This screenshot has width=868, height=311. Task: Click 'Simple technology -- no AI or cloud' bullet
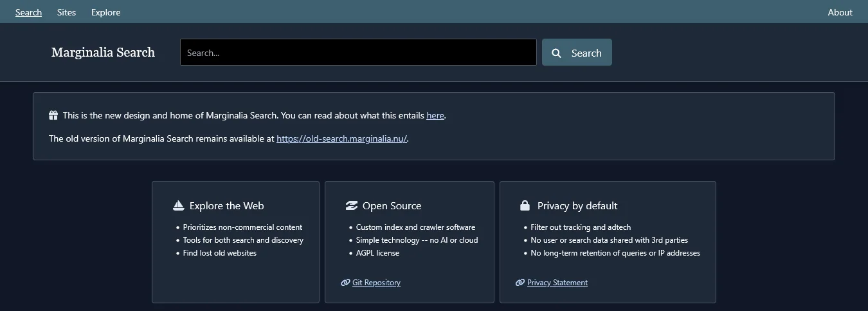(417, 240)
